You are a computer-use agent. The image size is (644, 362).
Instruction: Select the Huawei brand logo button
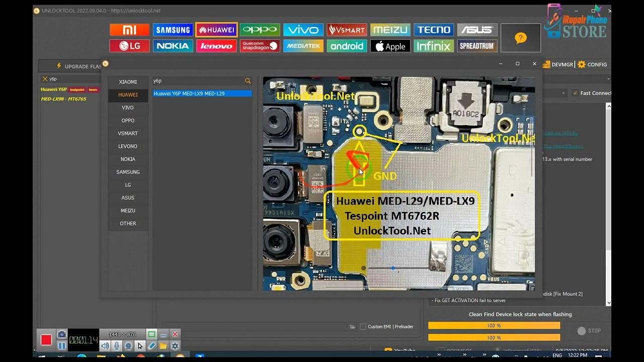(216, 30)
